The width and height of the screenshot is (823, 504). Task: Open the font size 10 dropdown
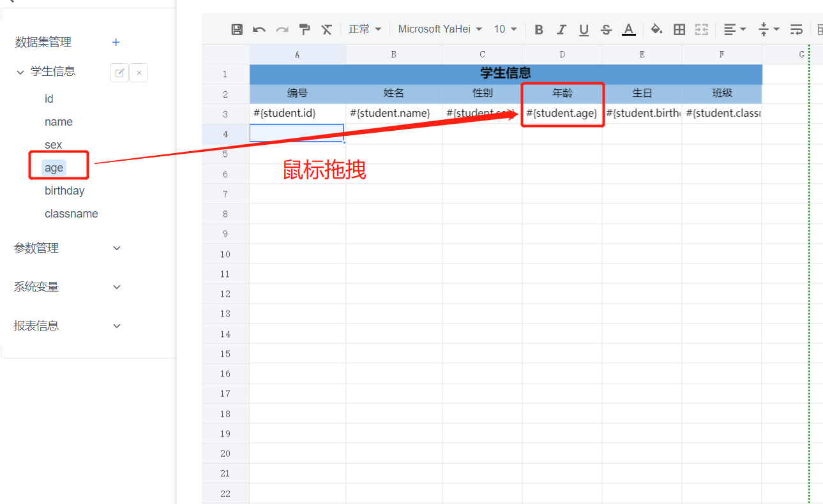tap(506, 29)
